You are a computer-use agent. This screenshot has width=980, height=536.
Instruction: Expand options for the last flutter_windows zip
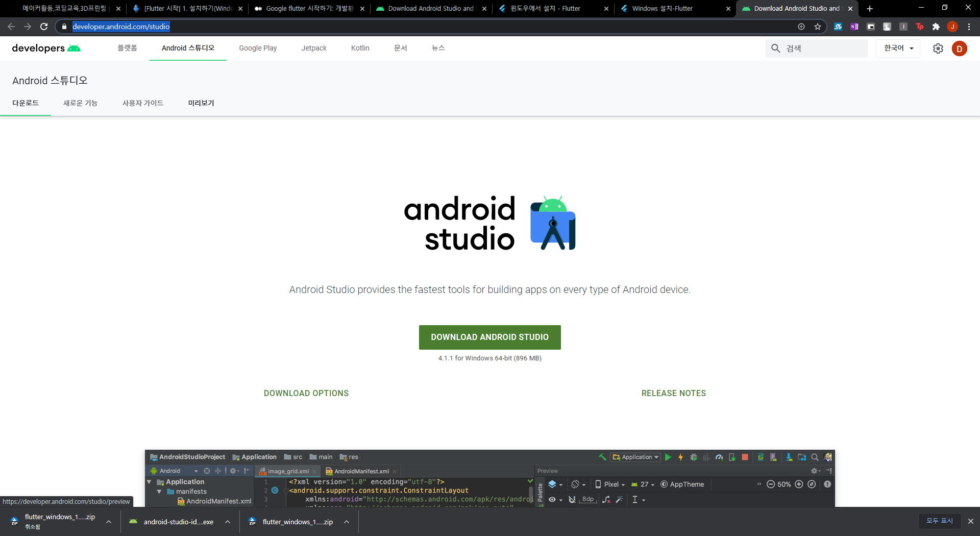click(347, 522)
